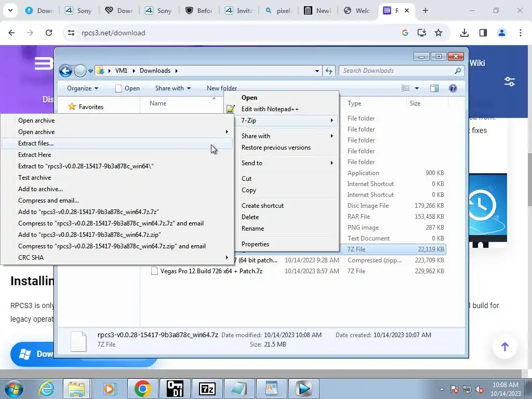Click the site information icon
Screen dimensions: 532x399
click(71, 33)
